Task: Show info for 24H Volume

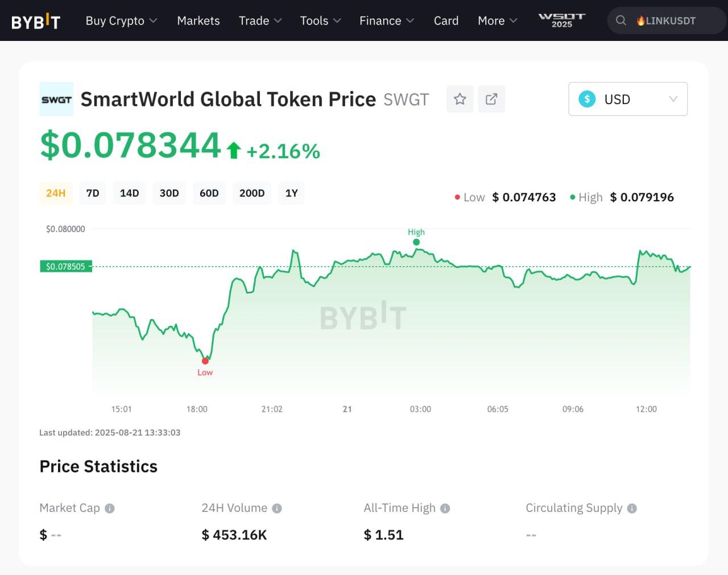Action: (x=277, y=508)
